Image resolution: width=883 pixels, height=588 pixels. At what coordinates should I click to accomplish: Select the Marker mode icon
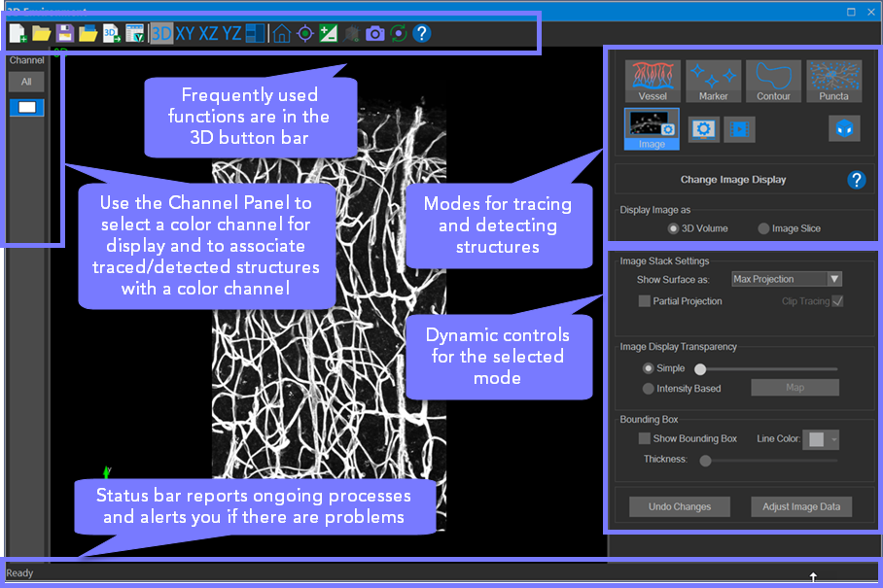713,81
